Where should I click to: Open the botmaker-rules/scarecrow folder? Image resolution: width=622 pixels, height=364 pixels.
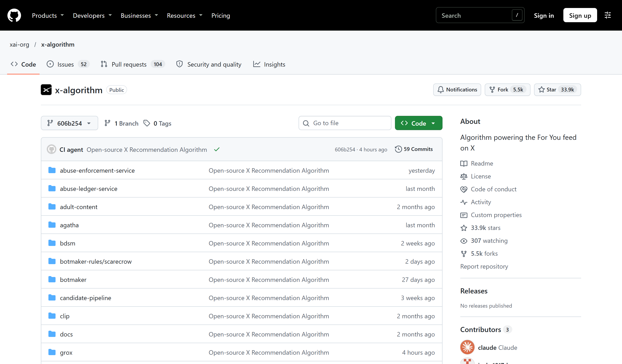[96, 261]
